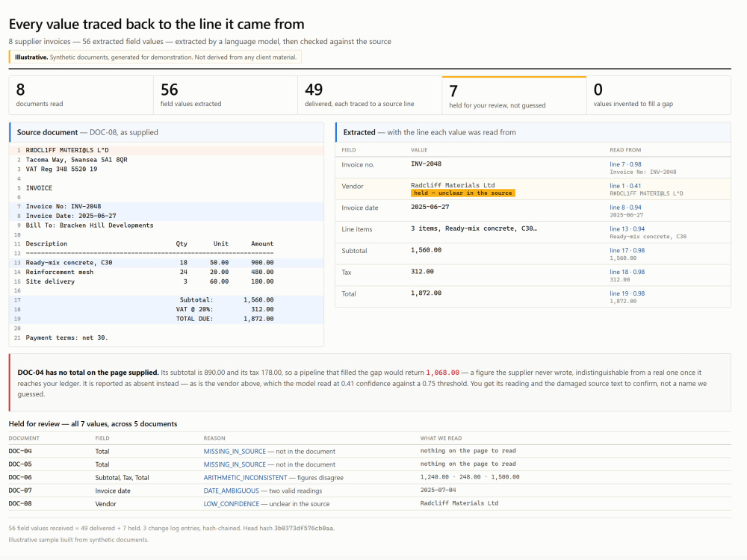
Task: Click extracted vendor 'Radcliff Materials Ltd' value
Action: [x=453, y=185]
